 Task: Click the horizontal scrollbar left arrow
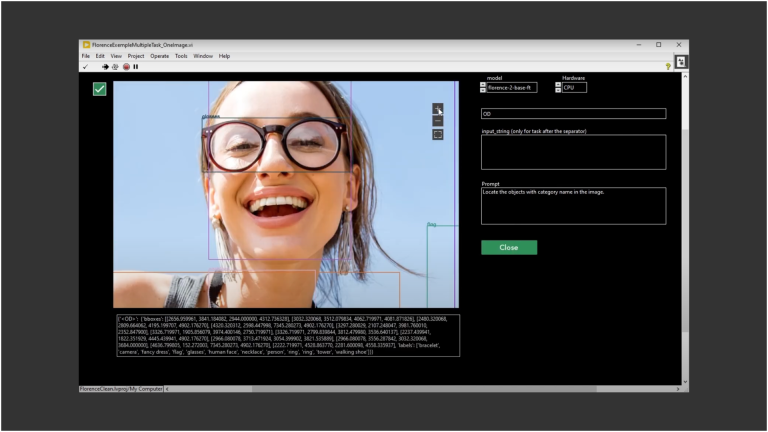167,389
